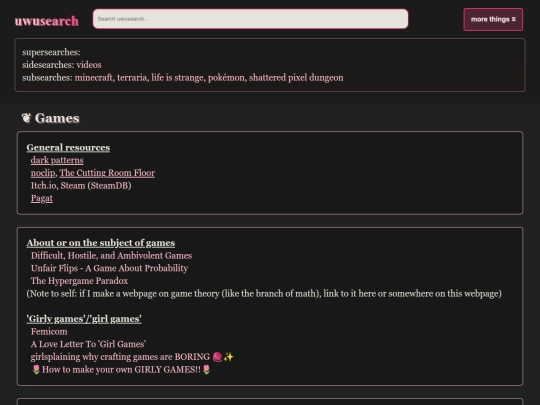Open Unfair Flips - A Game About Probability
The height and width of the screenshot is (405, 540).
(x=109, y=268)
